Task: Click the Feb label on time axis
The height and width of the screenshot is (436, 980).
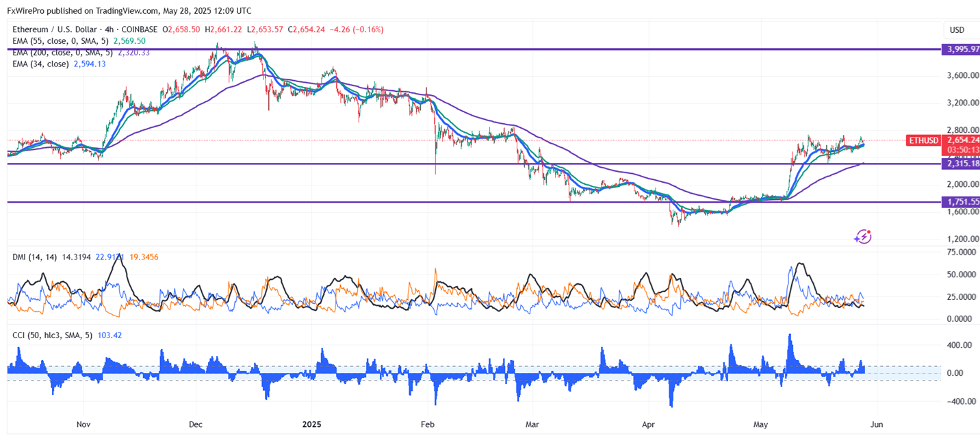Action: point(428,424)
